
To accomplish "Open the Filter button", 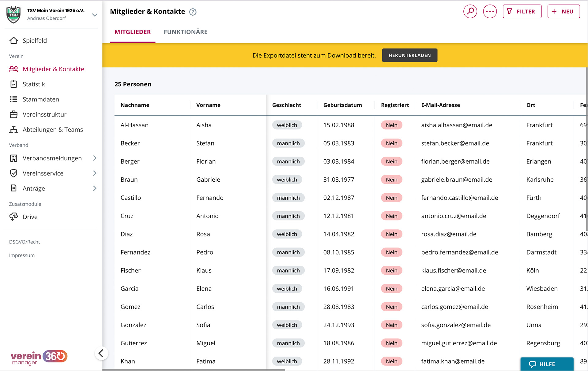I will click(x=522, y=12).
